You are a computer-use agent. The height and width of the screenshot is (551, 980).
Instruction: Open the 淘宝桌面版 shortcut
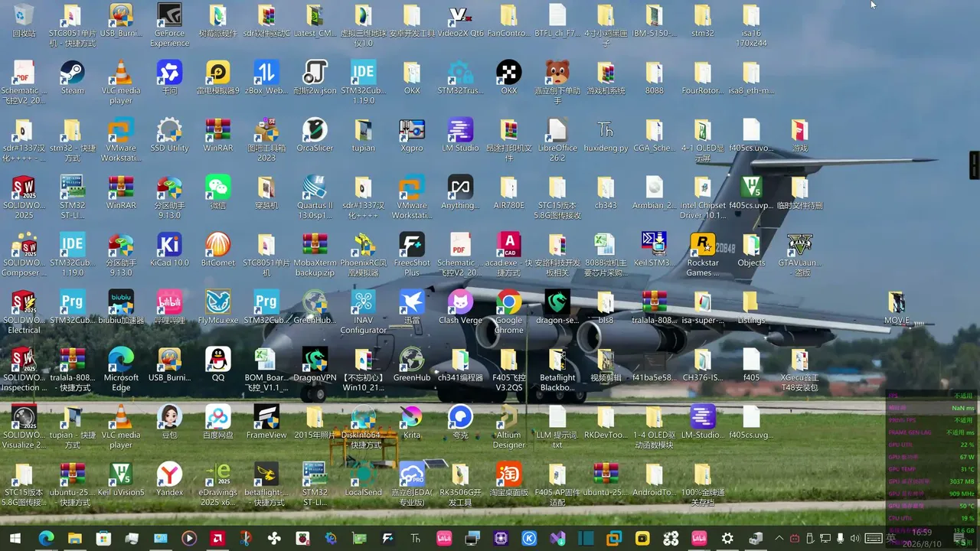[509, 480]
